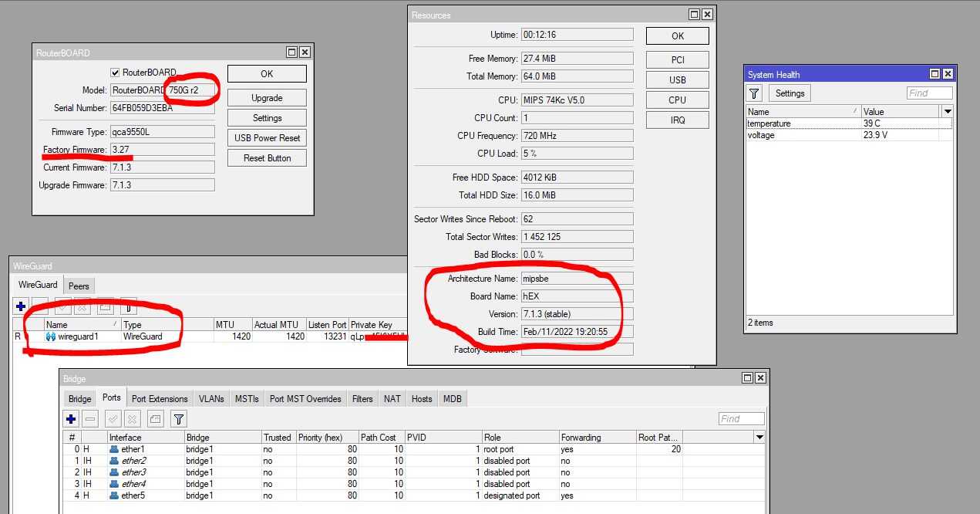The width and height of the screenshot is (980, 514).
Task: Click the Reset Button button in the RouterBOARD window
Action: click(267, 158)
